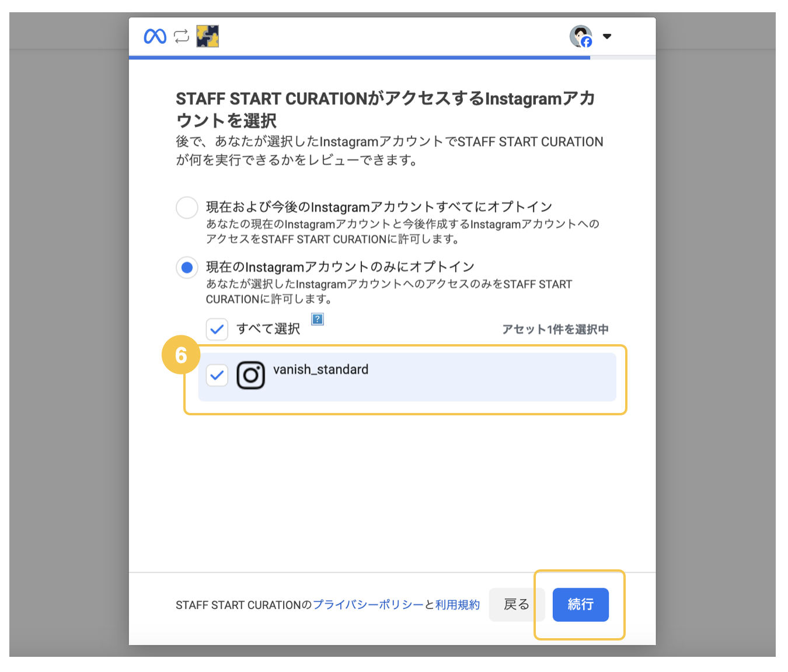Click 現在および今後のInstagramアカウントすべてにオプトイン label
Screen dimensions: 788x672
[379, 207]
